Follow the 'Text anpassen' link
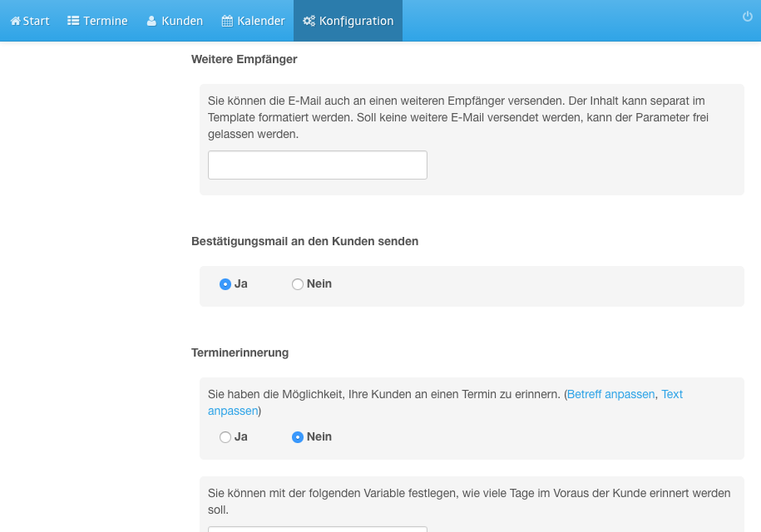This screenshot has height=532, width=761. pos(672,394)
